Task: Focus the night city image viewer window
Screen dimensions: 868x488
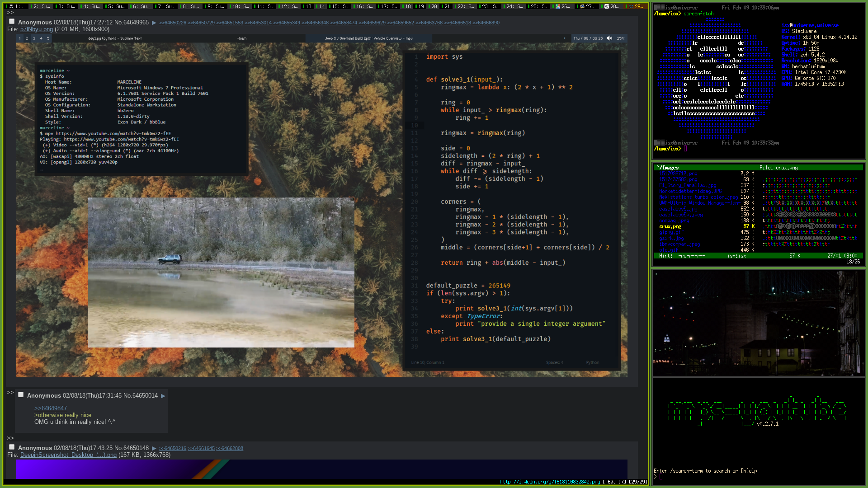Action: pyautogui.click(x=758, y=323)
